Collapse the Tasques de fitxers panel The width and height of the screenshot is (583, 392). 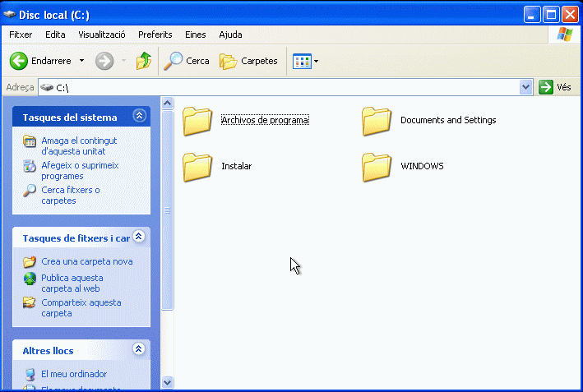coord(139,238)
